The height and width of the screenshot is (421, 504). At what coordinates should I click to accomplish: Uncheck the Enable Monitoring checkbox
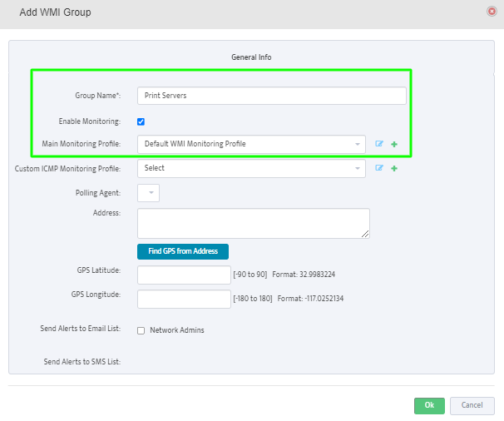click(141, 121)
